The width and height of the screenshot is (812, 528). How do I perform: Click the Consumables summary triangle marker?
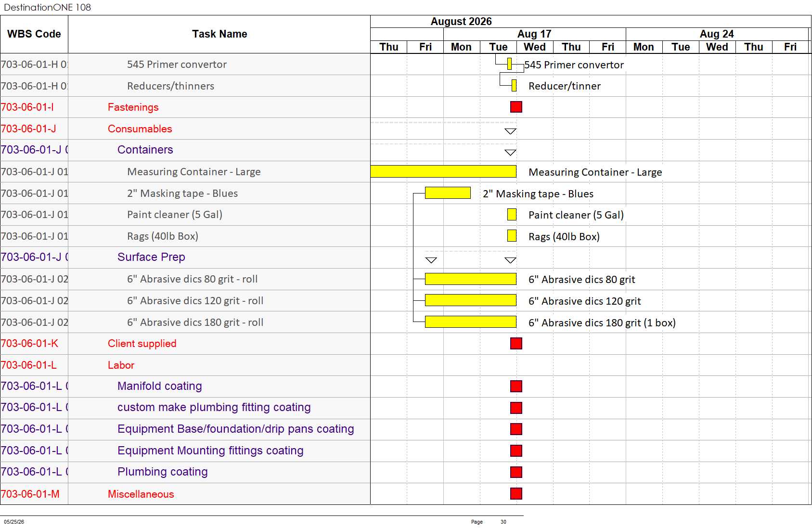point(510,131)
